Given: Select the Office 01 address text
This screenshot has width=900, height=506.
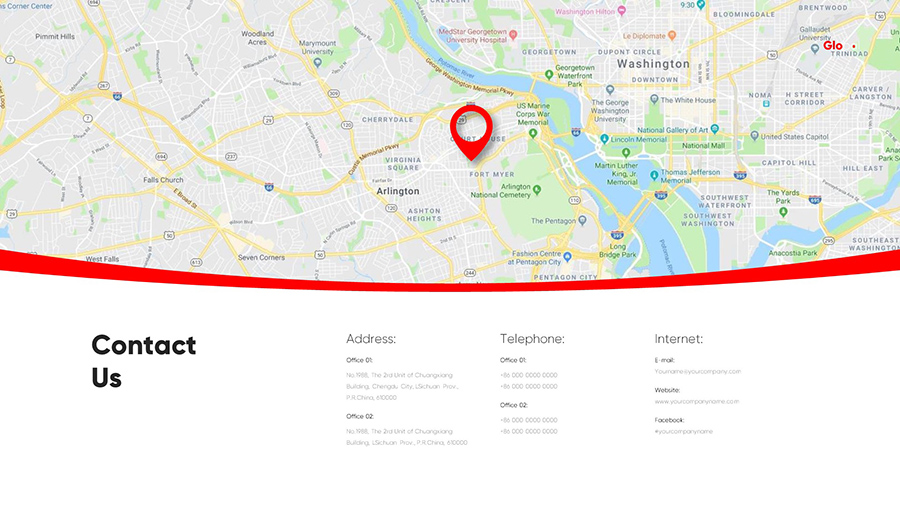Looking at the screenshot, I should point(402,386).
